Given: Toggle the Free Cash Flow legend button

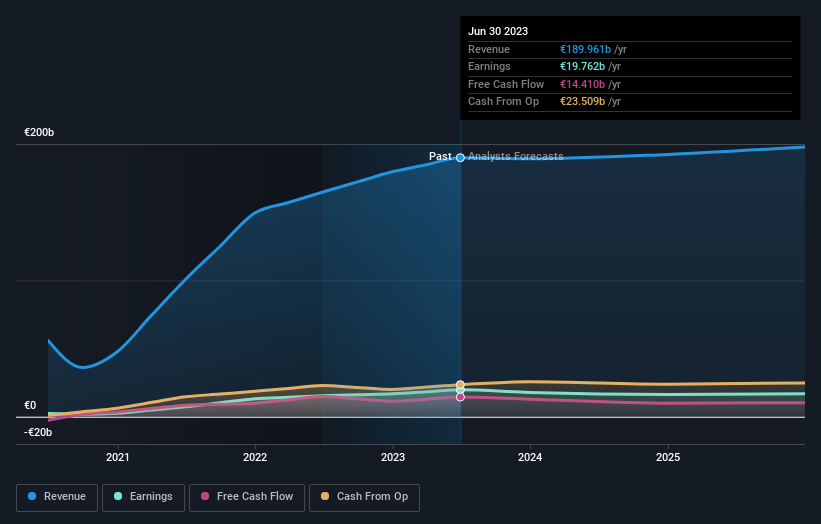Looking at the screenshot, I should [247, 497].
